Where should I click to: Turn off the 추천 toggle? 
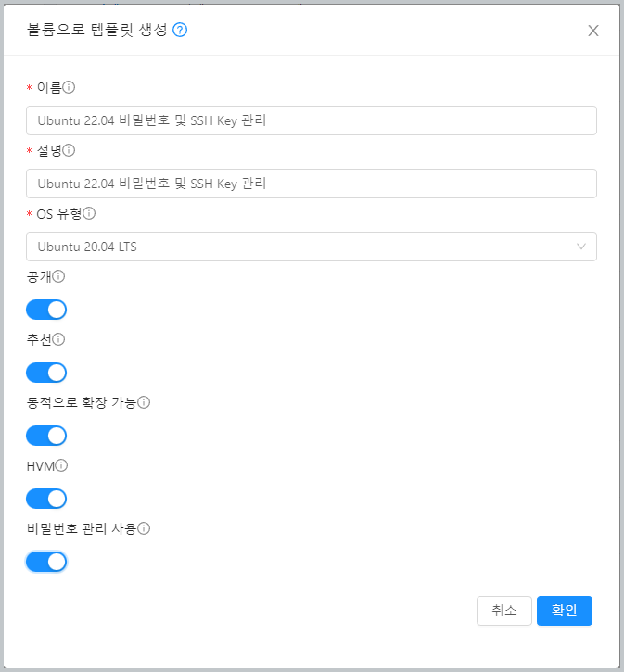(x=46, y=373)
